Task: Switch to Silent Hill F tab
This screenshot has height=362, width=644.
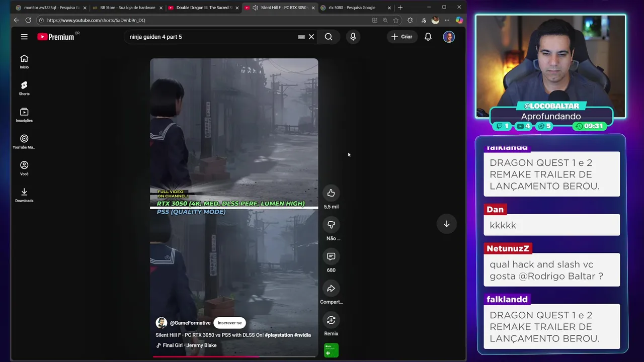Action: (x=279, y=8)
